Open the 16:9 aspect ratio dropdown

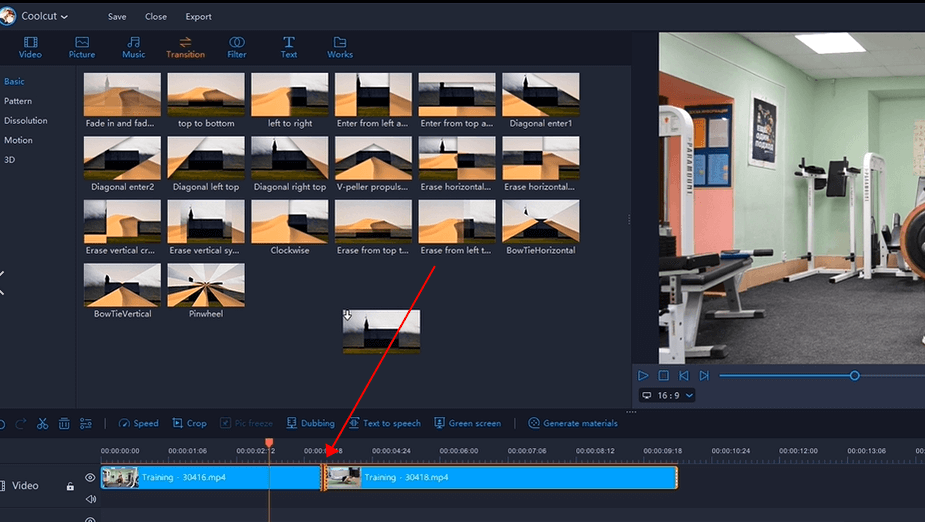(667, 395)
